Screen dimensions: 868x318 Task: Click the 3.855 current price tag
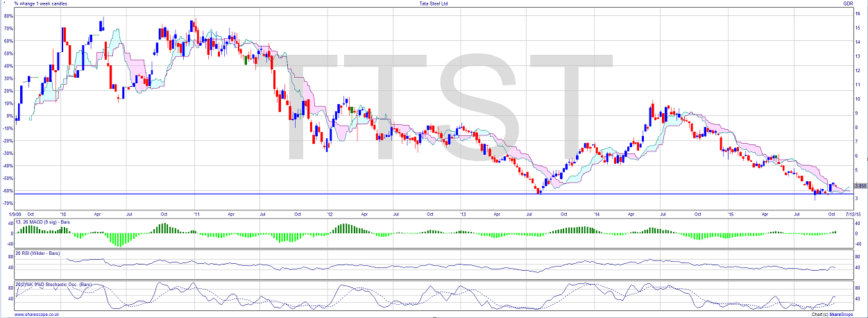860,185
